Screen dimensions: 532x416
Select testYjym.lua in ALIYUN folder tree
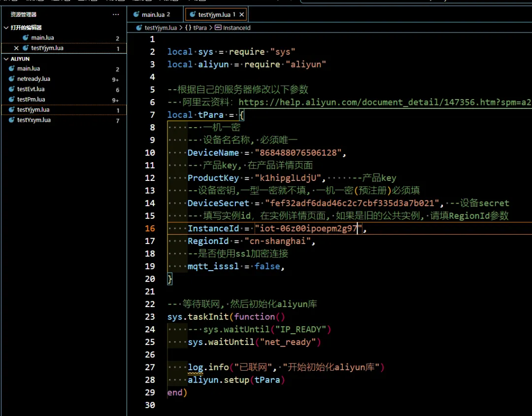[33, 110]
